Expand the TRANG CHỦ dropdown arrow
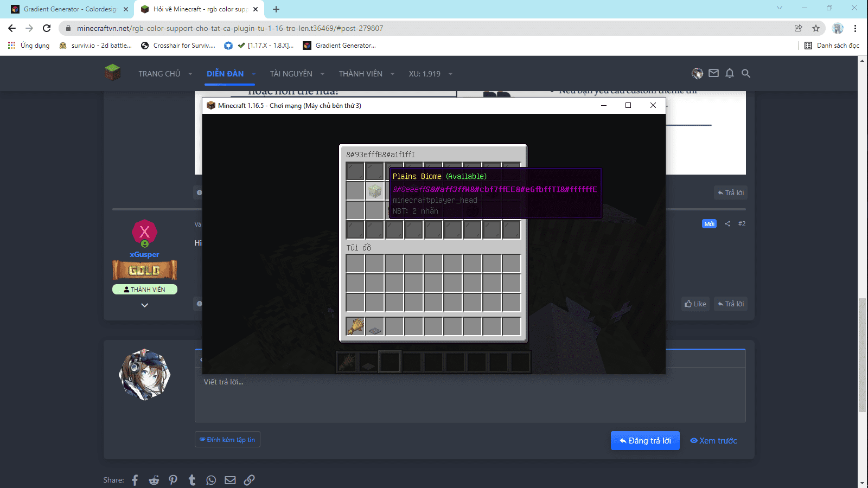The image size is (868, 488). [190, 74]
